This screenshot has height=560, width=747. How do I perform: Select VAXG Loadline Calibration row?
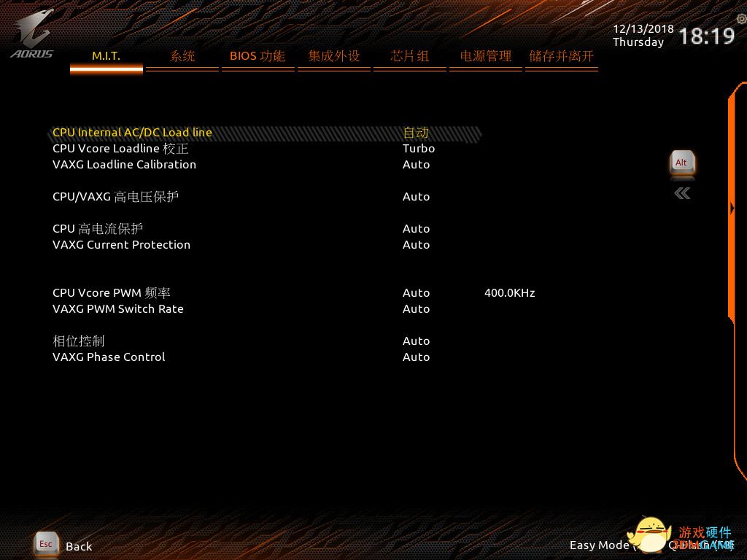pyautogui.click(x=124, y=165)
